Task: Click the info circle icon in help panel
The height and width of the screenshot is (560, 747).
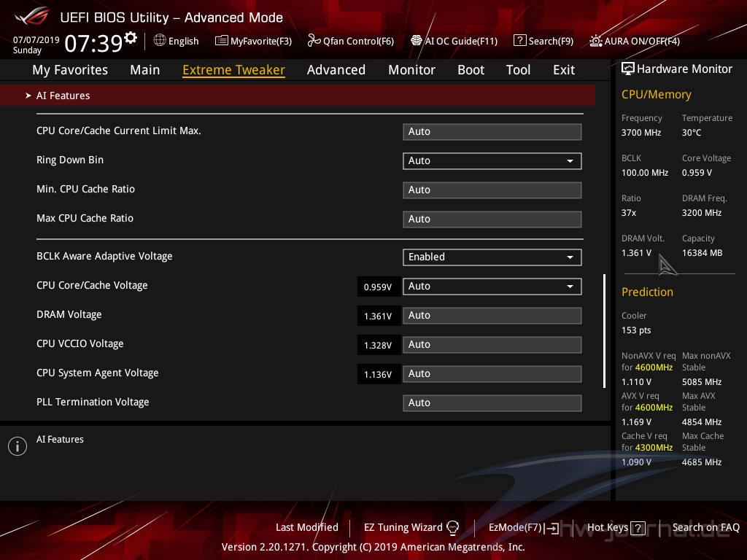Action: coord(18,446)
